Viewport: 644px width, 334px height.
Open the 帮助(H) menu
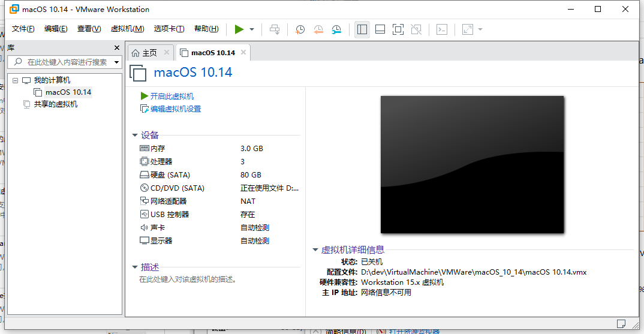[206, 29]
